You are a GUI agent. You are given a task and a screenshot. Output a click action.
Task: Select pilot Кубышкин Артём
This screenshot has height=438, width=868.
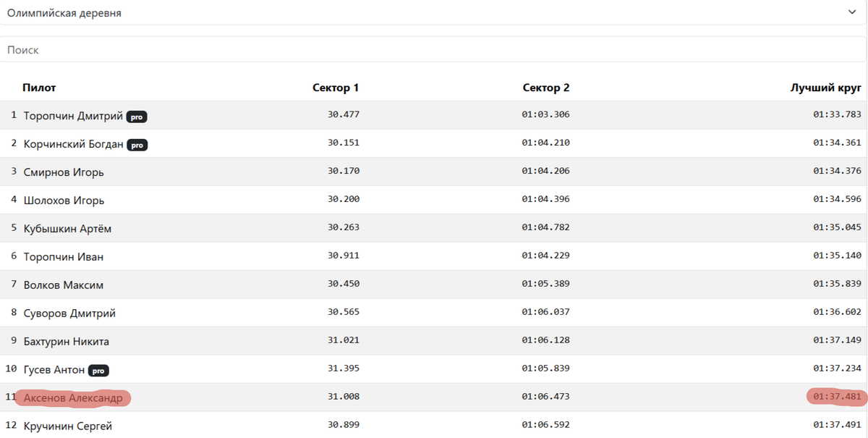(x=67, y=229)
